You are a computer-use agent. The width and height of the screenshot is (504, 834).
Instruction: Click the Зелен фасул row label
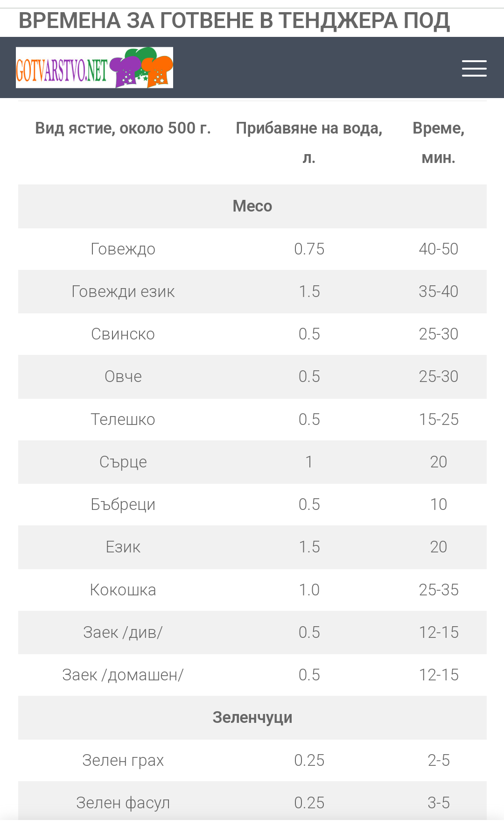click(x=123, y=803)
